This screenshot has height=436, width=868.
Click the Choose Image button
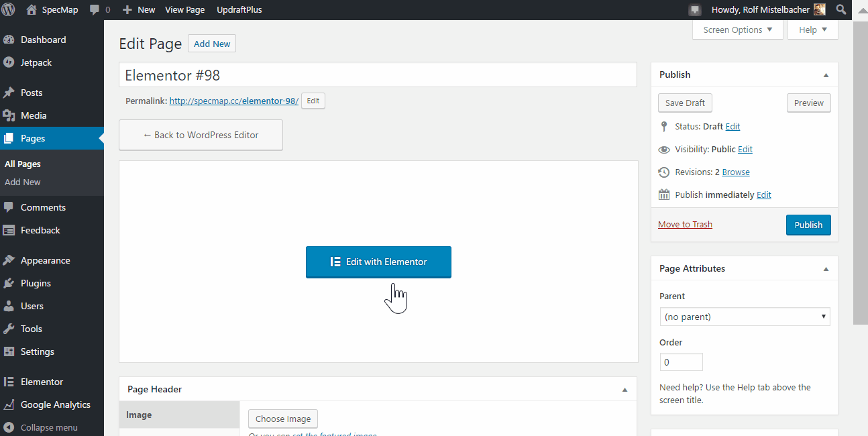283,419
